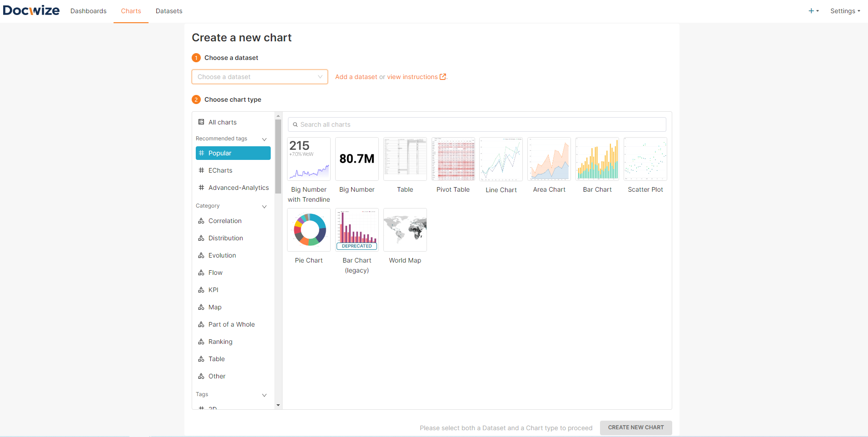Pick the Scatter Plot chart icon
868x437 pixels.
[x=645, y=159]
